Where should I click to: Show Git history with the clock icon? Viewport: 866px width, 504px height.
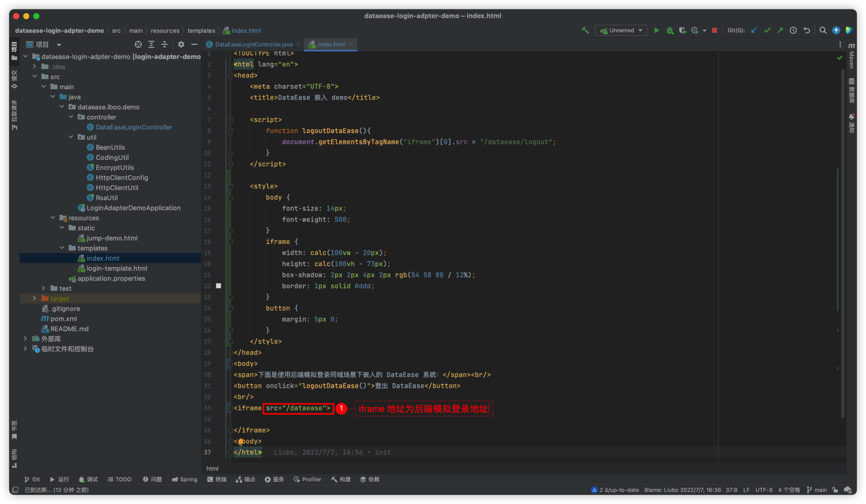coord(793,30)
